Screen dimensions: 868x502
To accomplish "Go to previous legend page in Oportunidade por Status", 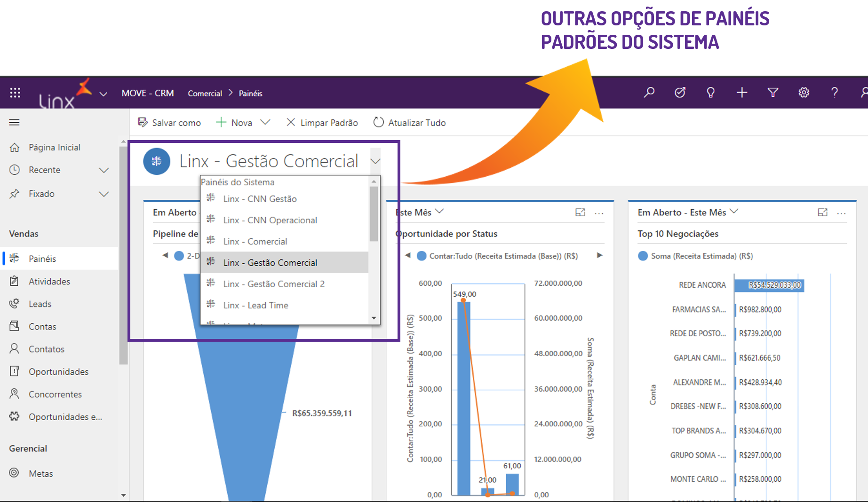I will (408, 255).
